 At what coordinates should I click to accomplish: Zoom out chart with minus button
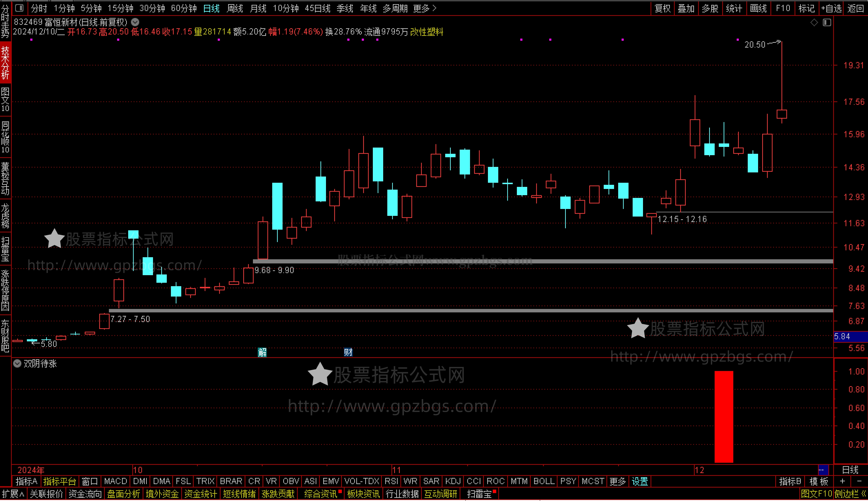859,481
